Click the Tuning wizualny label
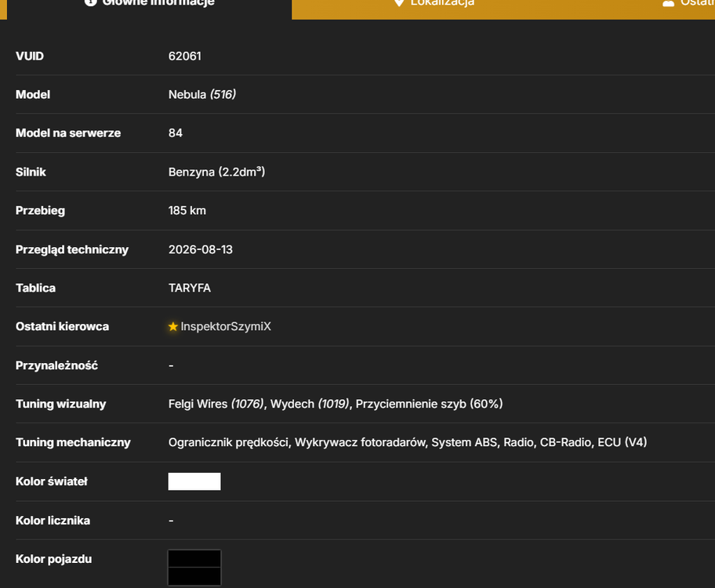Viewport: 715px width, 588px height. pos(60,405)
